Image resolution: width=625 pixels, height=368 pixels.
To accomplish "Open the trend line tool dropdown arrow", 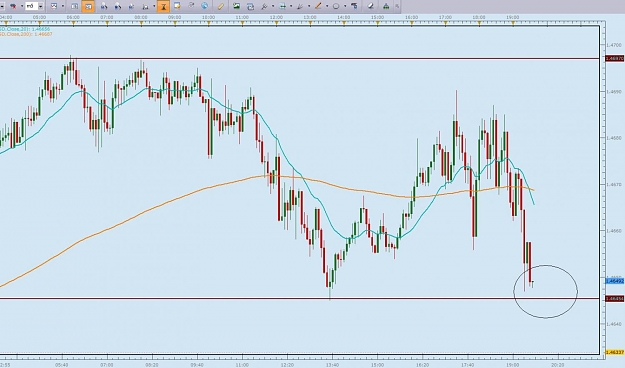I will coord(327,6).
